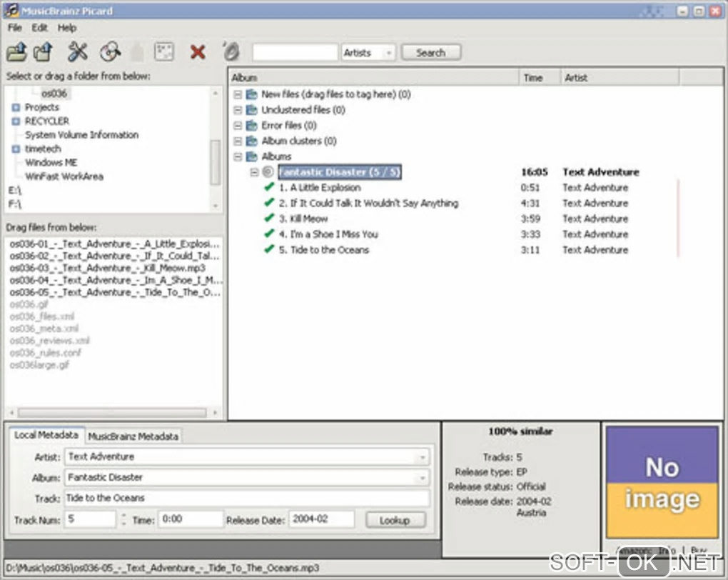This screenshot has width=728, height=580.
Task: Click green checkmark of Tide to the Oceans
Action: 269,249
